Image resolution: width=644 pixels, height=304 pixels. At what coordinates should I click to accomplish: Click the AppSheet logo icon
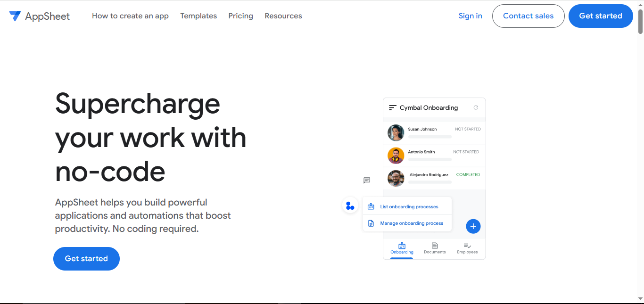click(x=15, y=16)
